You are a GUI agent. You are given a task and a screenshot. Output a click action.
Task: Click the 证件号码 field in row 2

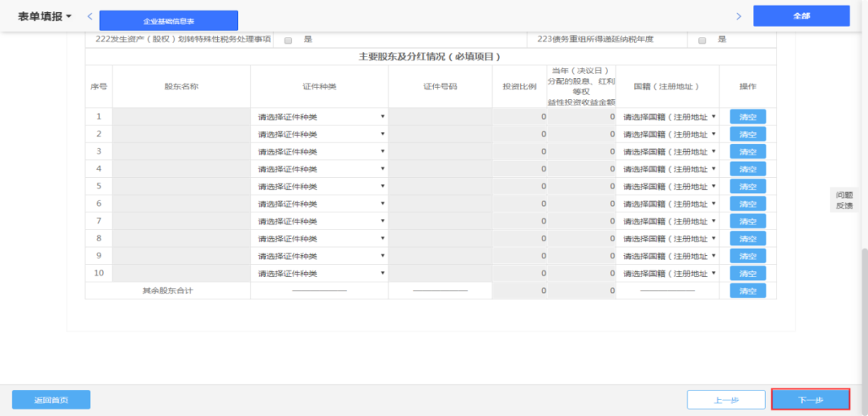440,134
